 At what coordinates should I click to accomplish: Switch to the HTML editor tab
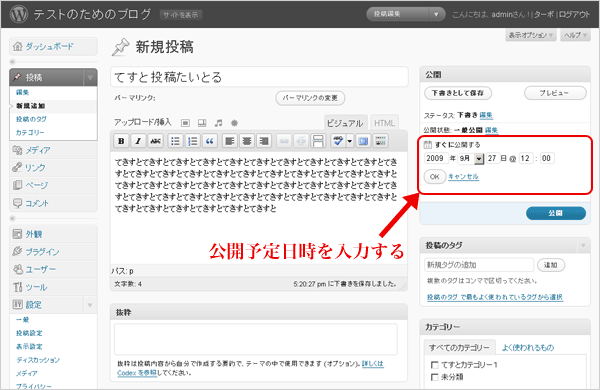pyautogui.click(x=384, y=123)
